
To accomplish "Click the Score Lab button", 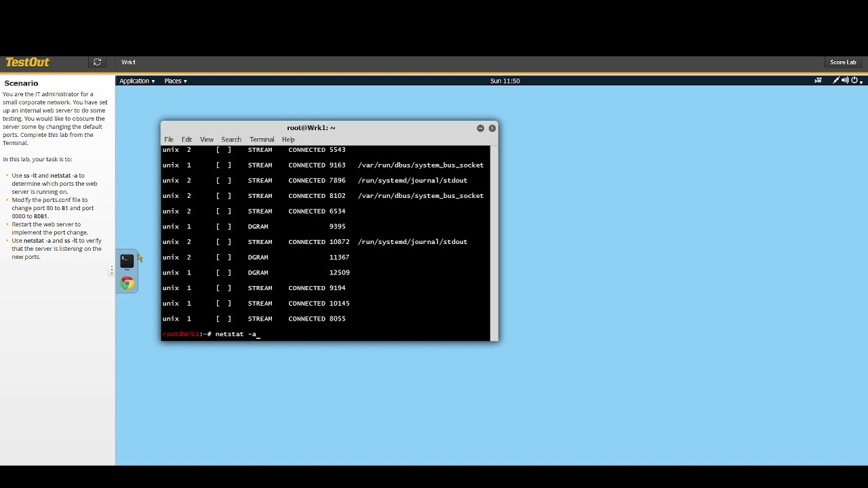I will click(x=843, y=62).
